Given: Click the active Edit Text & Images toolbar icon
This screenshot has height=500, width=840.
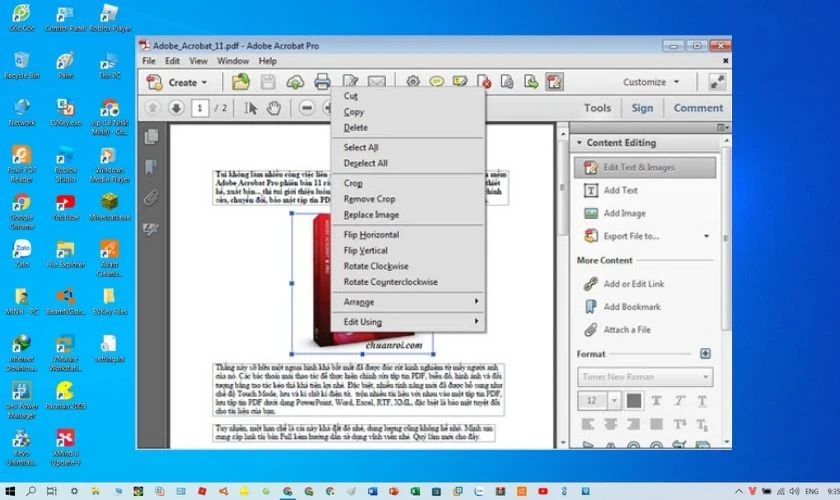Looking at the screenshot, I should (x=554, y=81).
